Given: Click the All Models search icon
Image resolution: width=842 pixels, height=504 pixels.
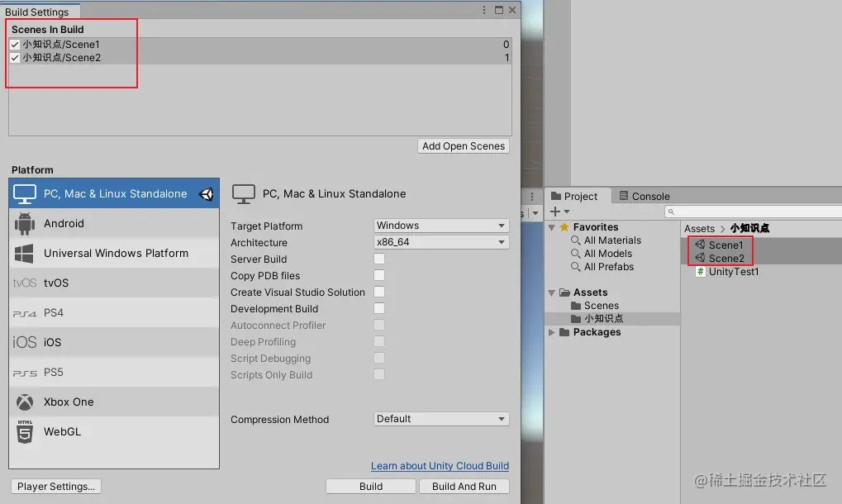Looking at the screenshot, I should click(576, 254).
